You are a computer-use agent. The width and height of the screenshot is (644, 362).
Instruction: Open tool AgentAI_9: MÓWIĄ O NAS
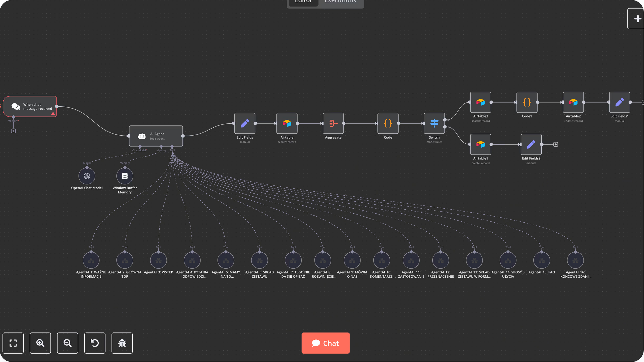point(352,260)
